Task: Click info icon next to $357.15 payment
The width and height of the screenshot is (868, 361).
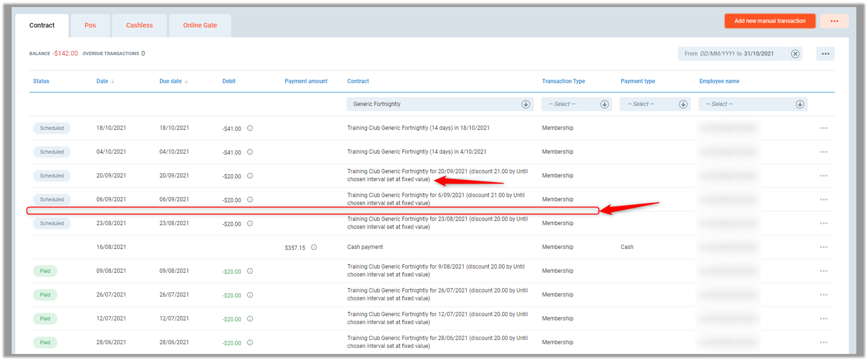Action: coord(314,247)
